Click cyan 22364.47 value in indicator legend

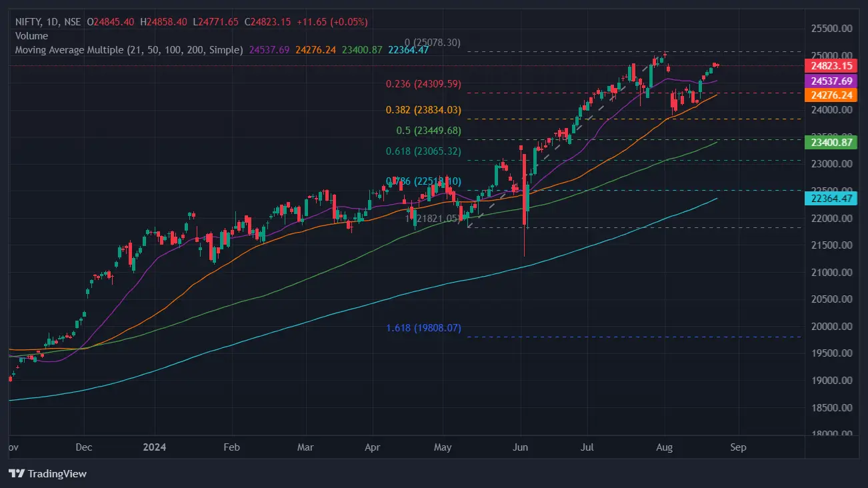pos(408,50)
